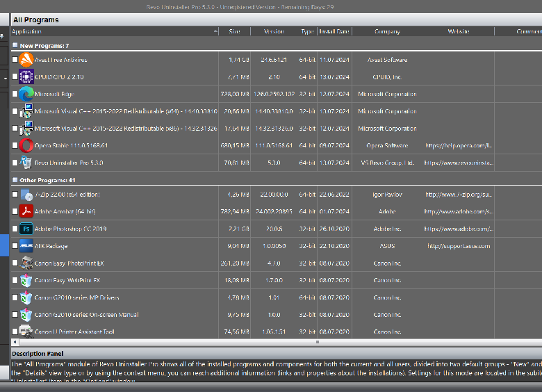Click the Canon Easy-PhotoPrint EX icon
Image resolution: width=542 pixels, height=392 pixels.
(x=26, y=263)
